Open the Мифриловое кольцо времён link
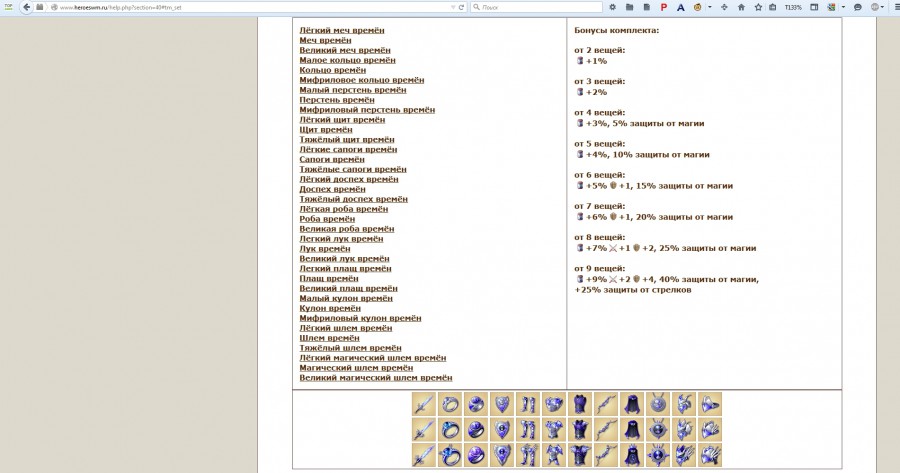Viewport: 900px width, 473px height. 362,80
